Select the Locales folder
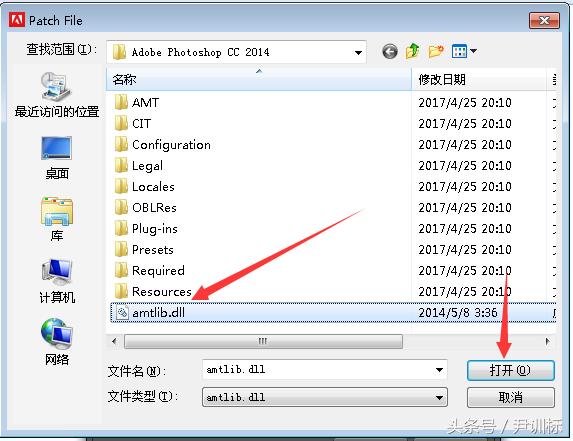This screenshot has width=573, height=441. tap(144, 187)
